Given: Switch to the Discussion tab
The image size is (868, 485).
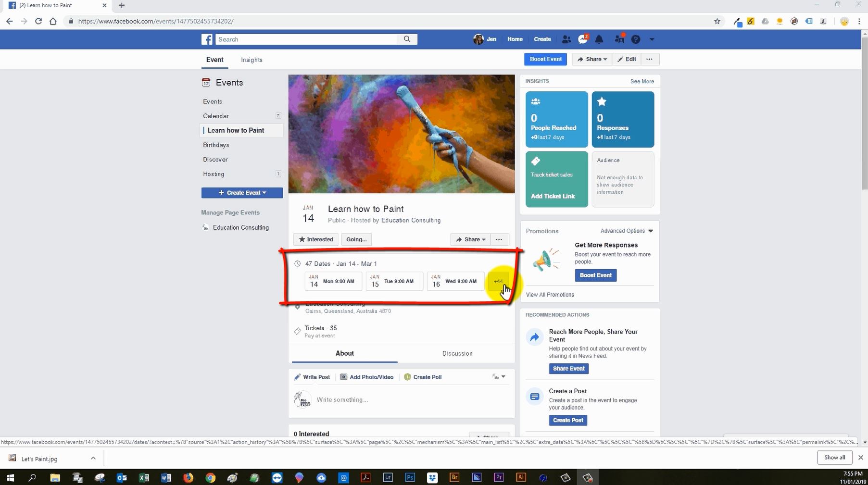Looking at the screenshot, I should (457, 353).
